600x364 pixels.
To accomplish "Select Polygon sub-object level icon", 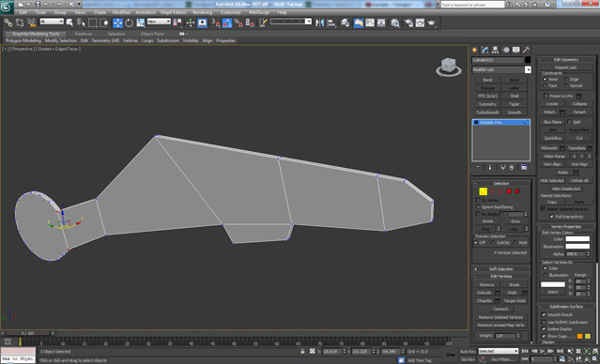I will click(509, 191).
